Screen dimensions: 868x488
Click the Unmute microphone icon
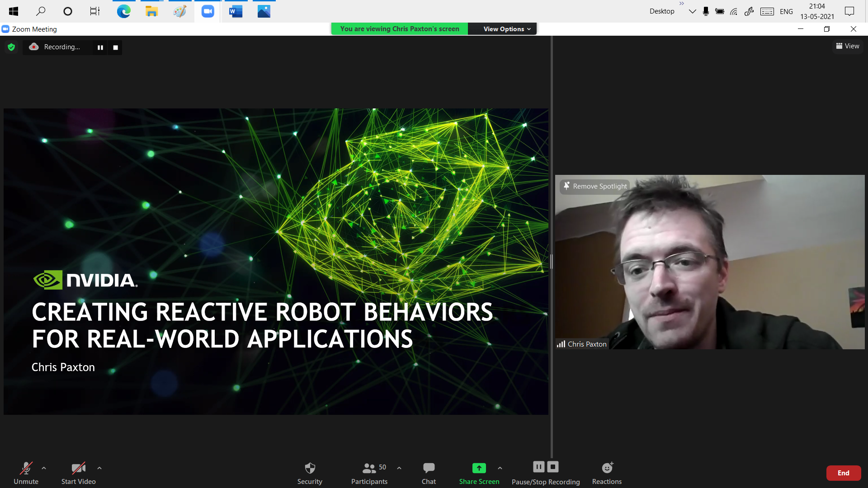(x=26, y=468)
